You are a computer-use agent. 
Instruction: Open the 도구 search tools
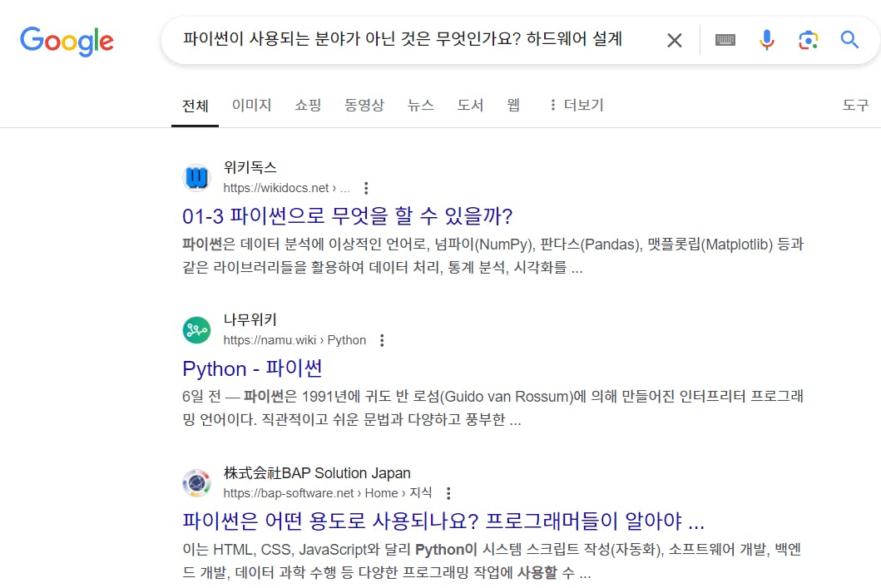pyautogui.click(x=856, y=105)
